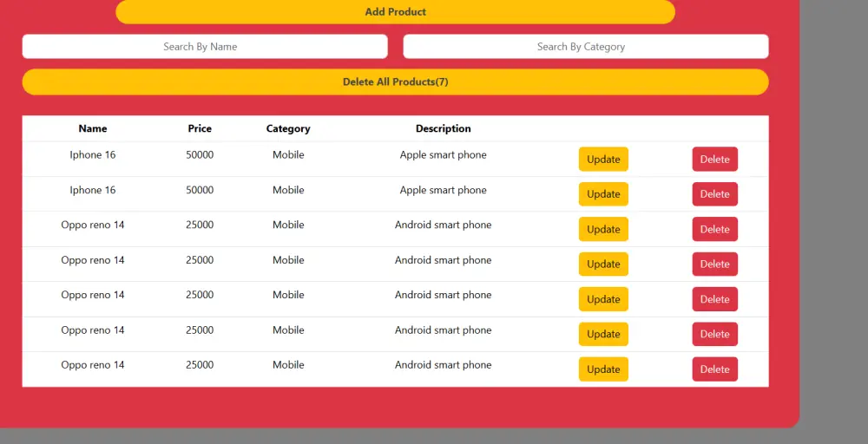Delete the second Iphone 16 row
The image size is (868, 444).
coord(714,194)
